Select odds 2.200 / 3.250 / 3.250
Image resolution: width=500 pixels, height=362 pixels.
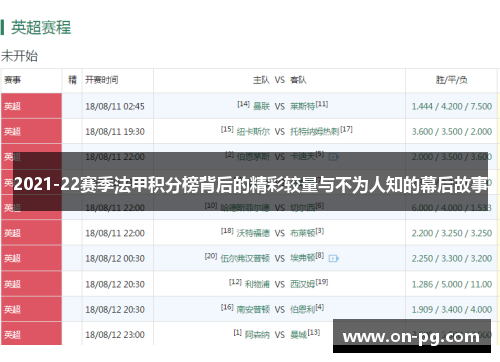pyautogui.click(x=452, y=233)
